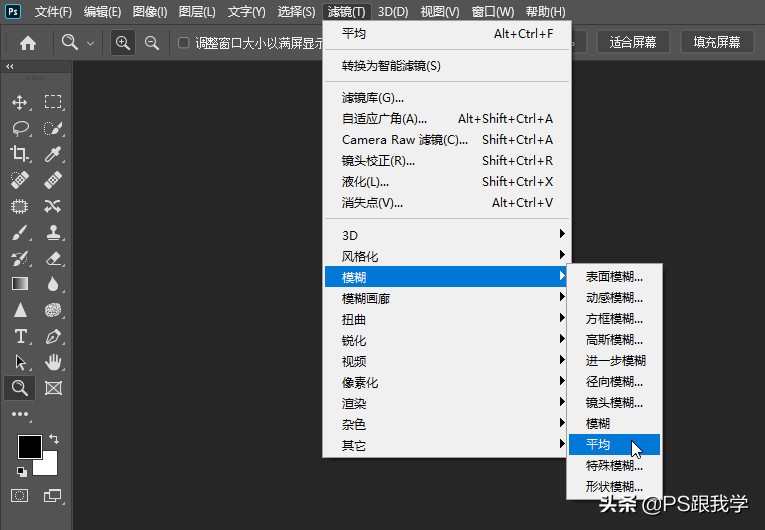This screenshot has width=765, height=530.
Task: Open the Edit Toolbar three-dots menu
Action: point(20,414)
